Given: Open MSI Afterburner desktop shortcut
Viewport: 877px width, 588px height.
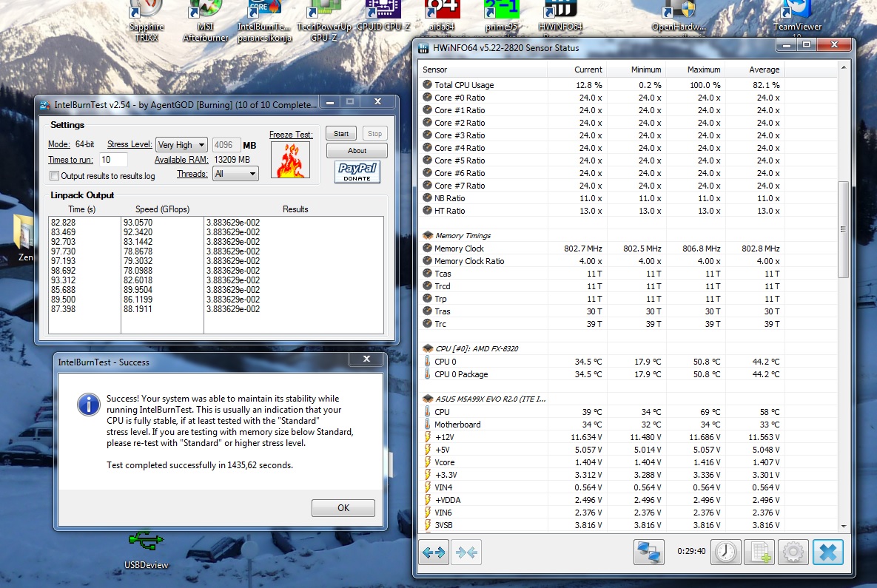Looking at the screenshot, I should click(x=205, y=19).
